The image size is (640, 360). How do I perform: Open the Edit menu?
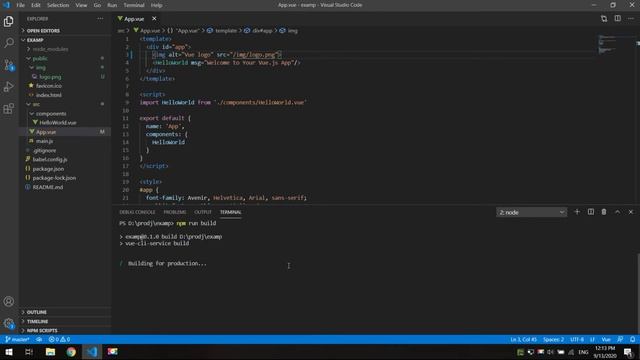click(36, 5)
